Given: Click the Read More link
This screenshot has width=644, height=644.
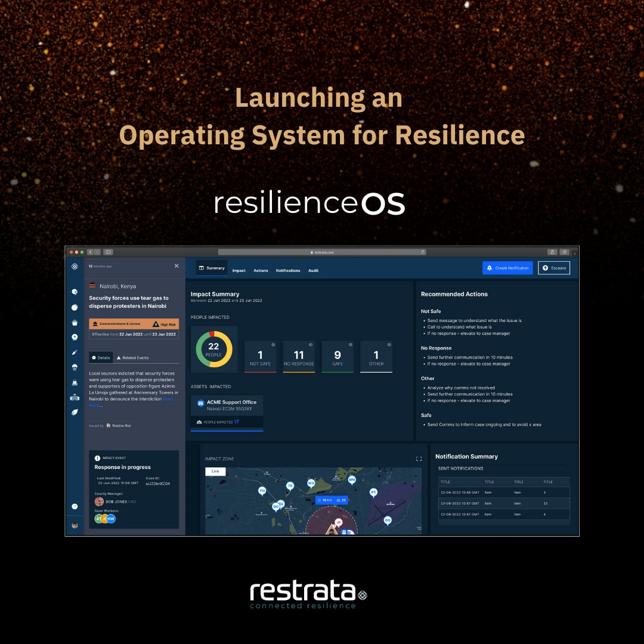Looking at the screenshot, I should tap(168, 399).
